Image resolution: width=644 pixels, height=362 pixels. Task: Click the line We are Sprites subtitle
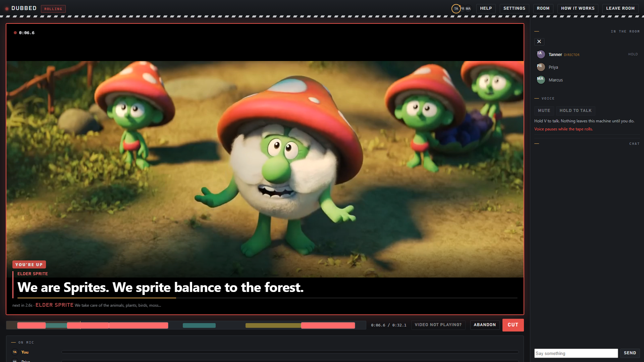coord(160,287)
